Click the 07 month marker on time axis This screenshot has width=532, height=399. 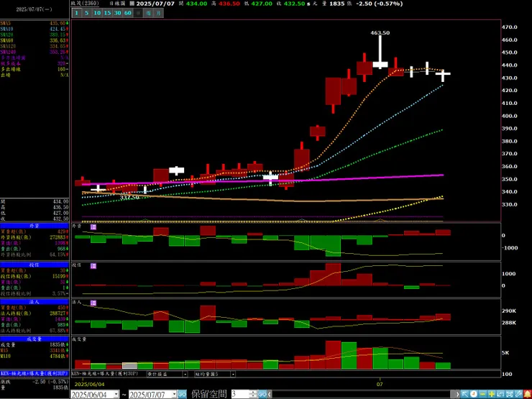tap(380, 384)
